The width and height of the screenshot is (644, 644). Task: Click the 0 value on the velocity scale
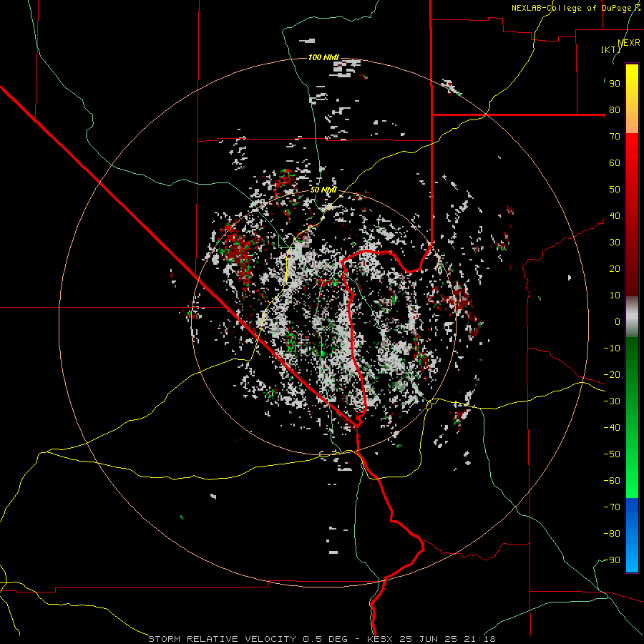(x=618, y=322)
